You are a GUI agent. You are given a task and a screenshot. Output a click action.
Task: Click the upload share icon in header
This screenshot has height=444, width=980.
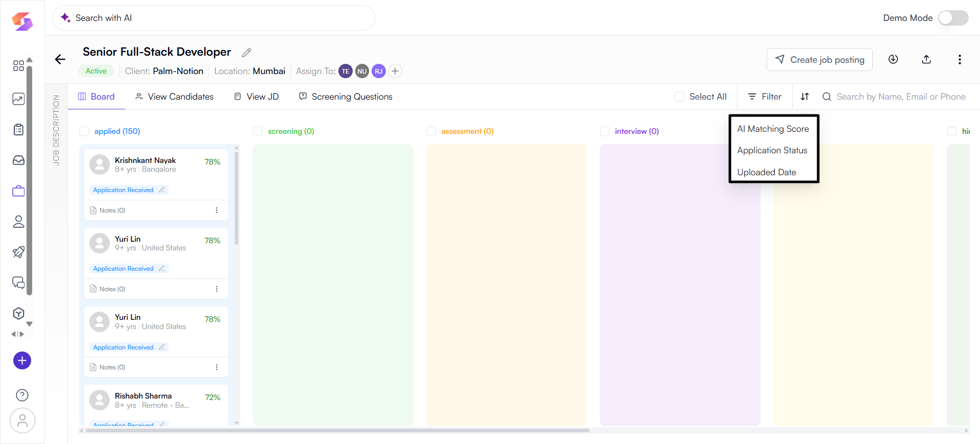point(926,59)
